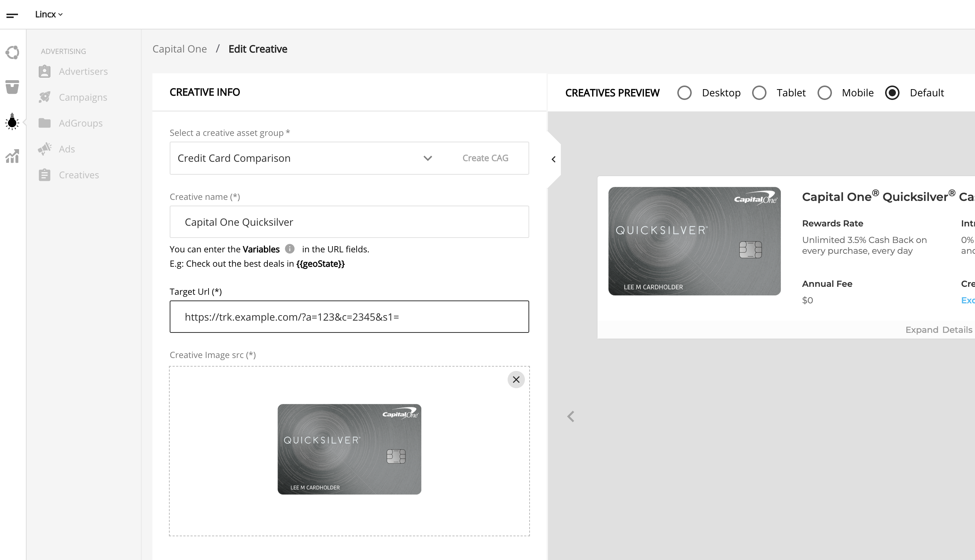The width and height of the screenshot is (975, 560).
Task: Click the preview Quicksilver card image
Action: pyautogui.click(x=694, y=241)
